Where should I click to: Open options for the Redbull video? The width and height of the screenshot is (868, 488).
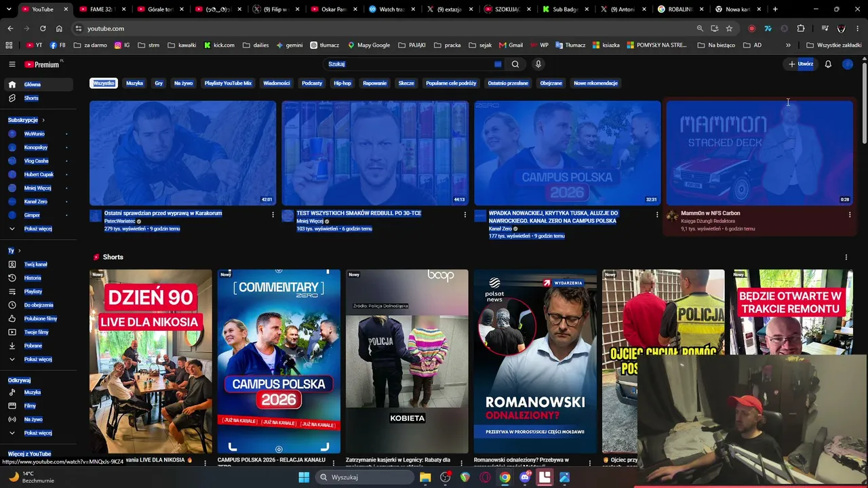465,215
